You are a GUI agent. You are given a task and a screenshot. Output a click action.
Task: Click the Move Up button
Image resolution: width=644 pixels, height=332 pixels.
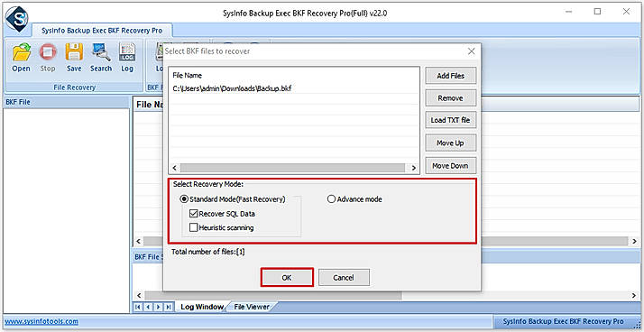[x=451, y=143]
